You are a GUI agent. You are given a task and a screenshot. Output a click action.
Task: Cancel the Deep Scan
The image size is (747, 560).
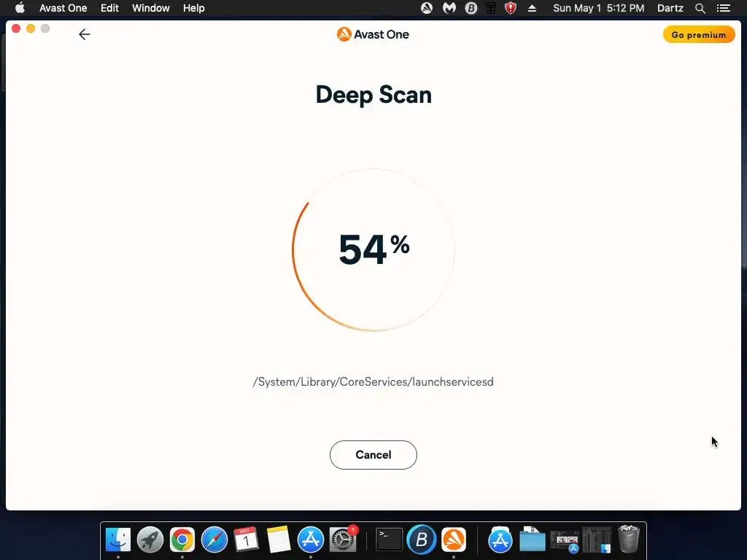tap(373, 455)
